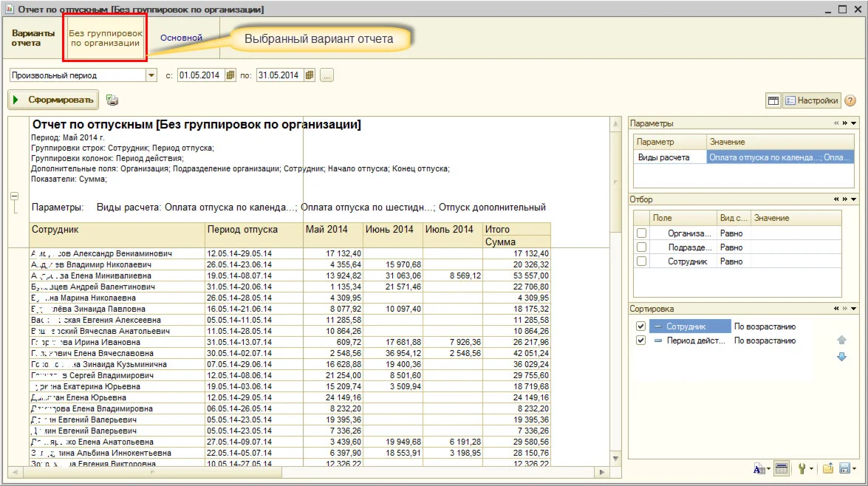Click the help question mark icon
This screenshot has width=868, height=486.
point(850,100)
